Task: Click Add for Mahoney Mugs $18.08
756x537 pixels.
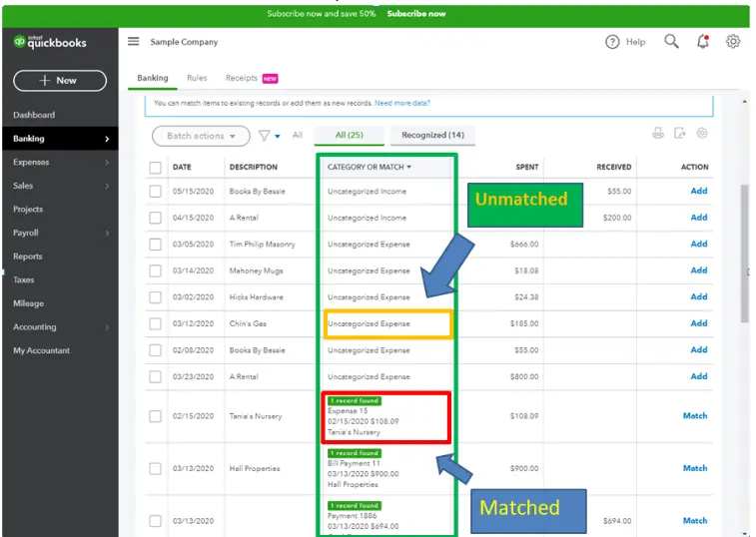Action: (x=699, y=270)
